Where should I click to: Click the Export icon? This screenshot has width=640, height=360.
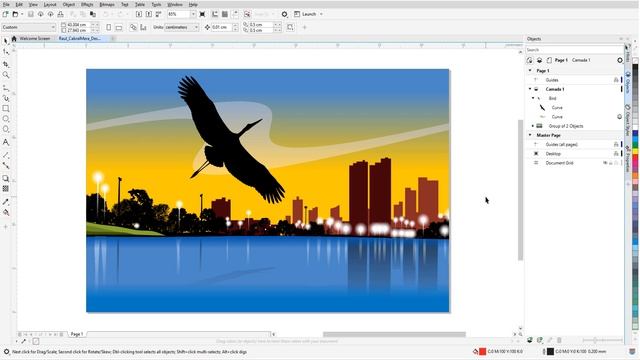click(149, 14)
